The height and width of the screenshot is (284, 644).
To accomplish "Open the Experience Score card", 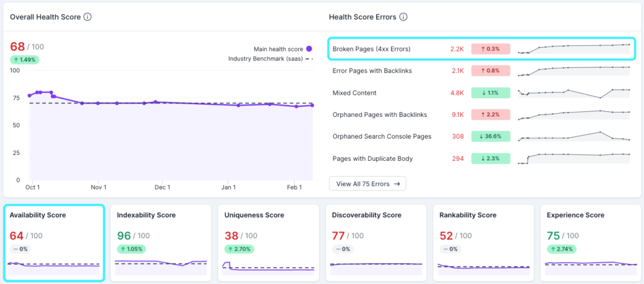I will 590,242.
